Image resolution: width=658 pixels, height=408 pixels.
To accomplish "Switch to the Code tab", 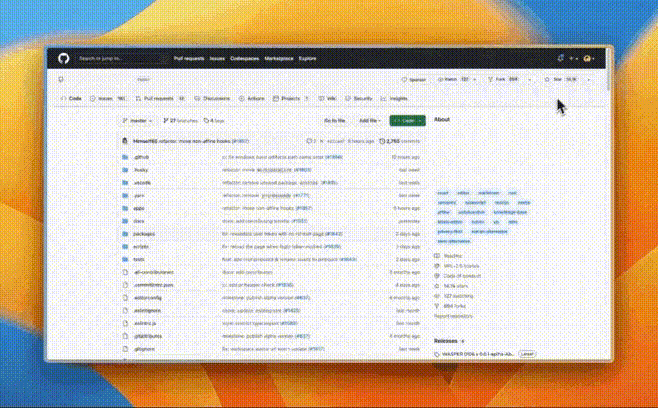I will (71, 99).
